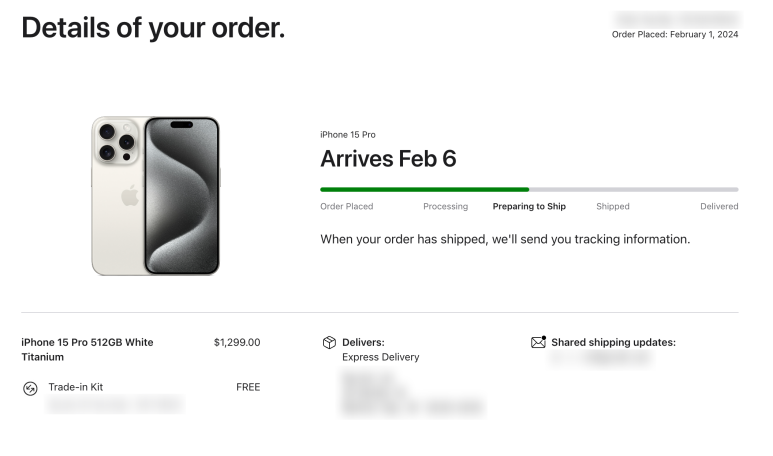Click the Express Delivery text
The height and width of the screenshot is (456, 773).
click(381, 357)
